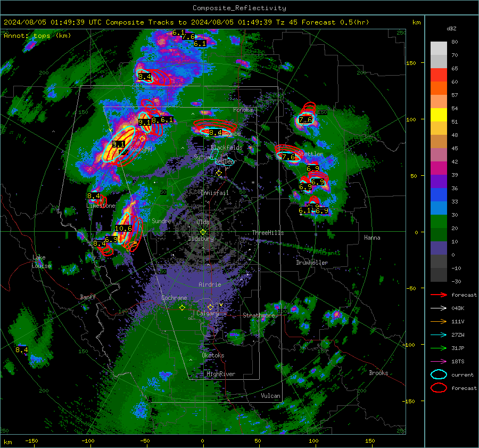
Task: Click the Innisfail town label
Action: click(x=214, y=193)
